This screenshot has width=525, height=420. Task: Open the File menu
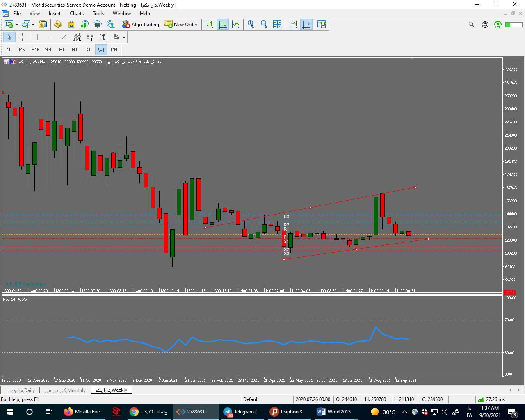pyautogui.click(x=17, y=14)
